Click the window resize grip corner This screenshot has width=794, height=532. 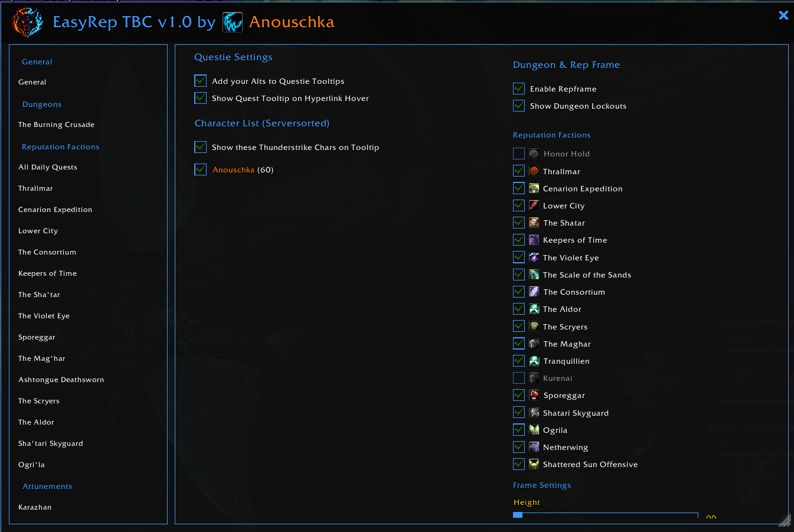coord(784,520)
